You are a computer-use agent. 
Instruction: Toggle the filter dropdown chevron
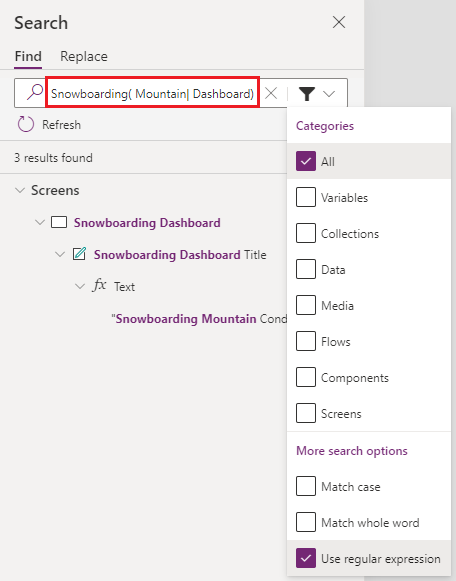(329, 94)
